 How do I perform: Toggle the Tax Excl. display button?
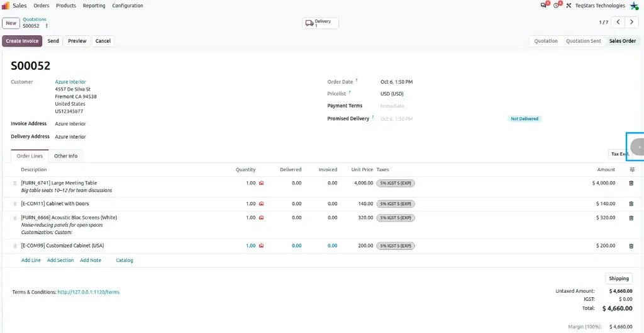pos(619,154)
